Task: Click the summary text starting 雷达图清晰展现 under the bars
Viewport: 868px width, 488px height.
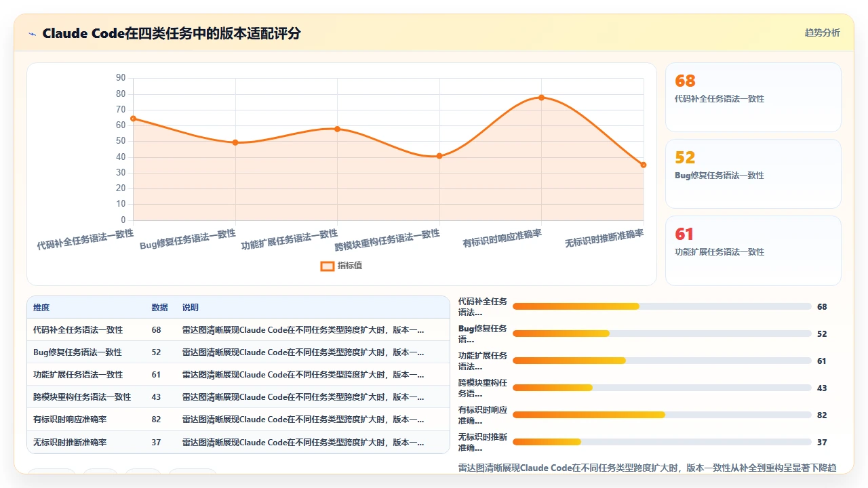Action: pos(647,468)
